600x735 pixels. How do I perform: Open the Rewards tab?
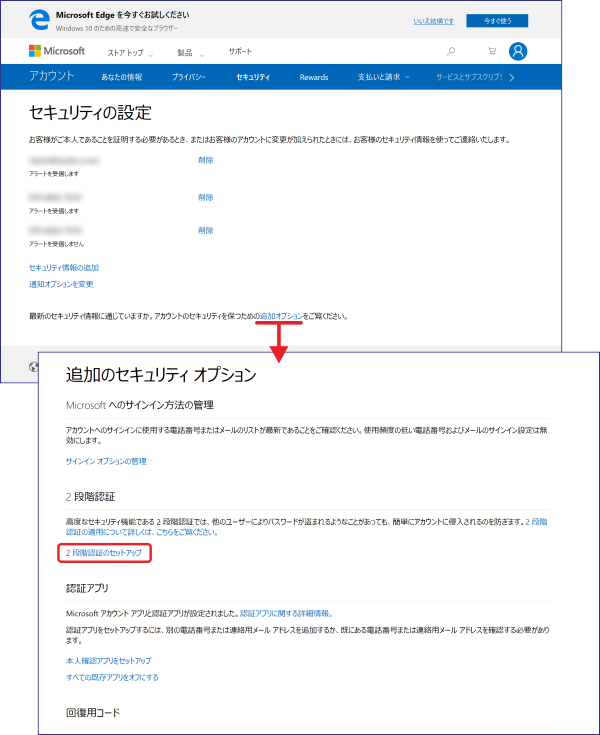(314, 77)
